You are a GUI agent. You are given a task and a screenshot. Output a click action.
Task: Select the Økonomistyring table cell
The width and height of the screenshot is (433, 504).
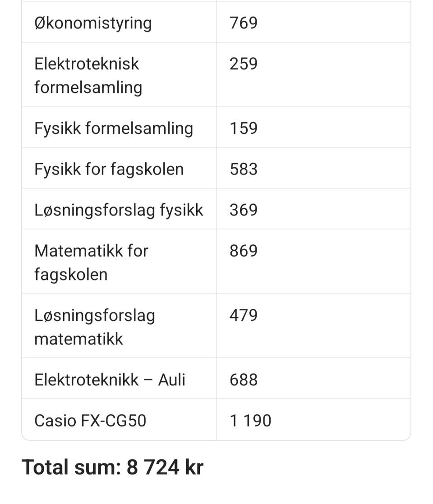click(x=119, y=23)
